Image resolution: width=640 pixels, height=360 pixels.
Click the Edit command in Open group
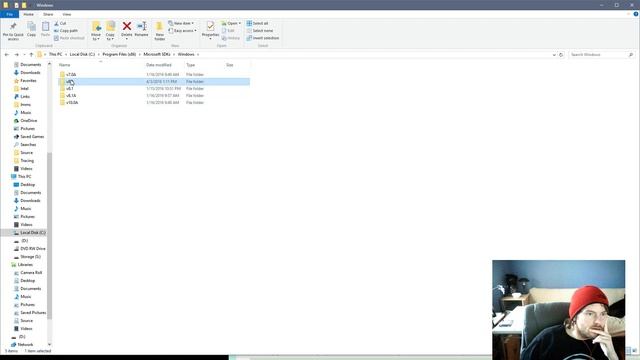(228, 31)
